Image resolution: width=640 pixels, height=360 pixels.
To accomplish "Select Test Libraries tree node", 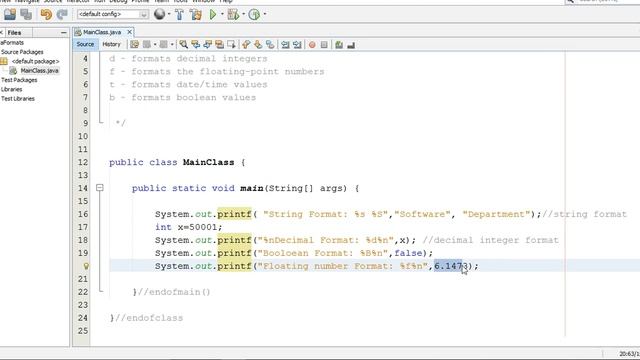I will pos(18,99).
